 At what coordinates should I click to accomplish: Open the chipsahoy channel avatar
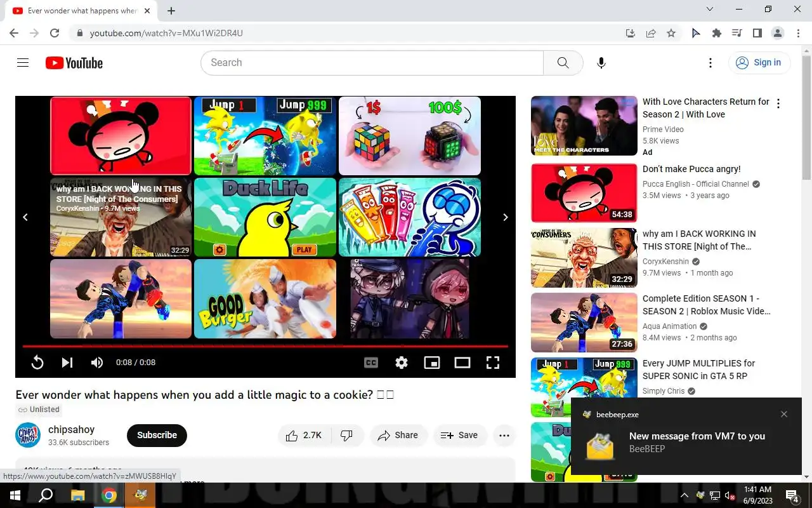(x=28, y=435)
